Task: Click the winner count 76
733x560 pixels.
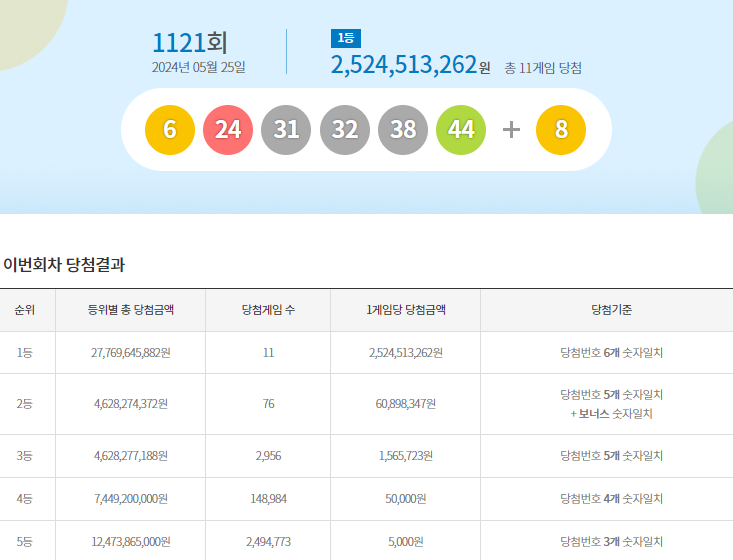Action: tap(268, 404)
